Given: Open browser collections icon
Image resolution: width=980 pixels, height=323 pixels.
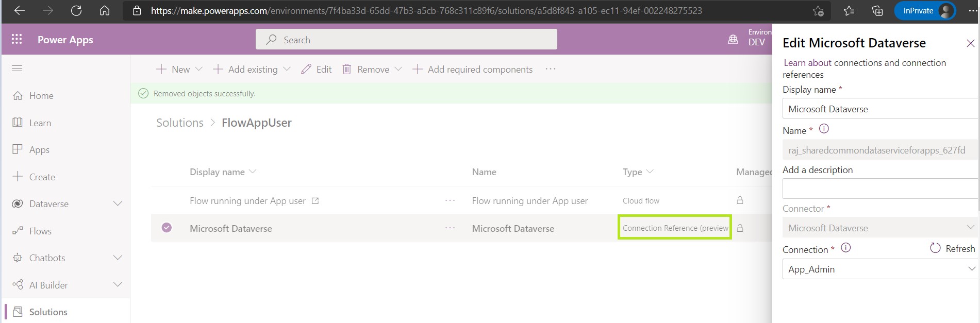Looking at the screenshot, I should coord(877,11).
